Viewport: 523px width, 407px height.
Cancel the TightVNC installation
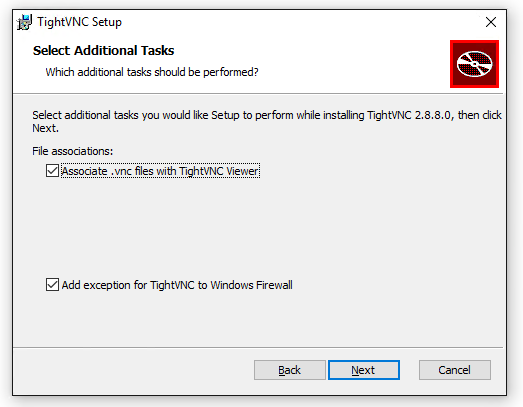455,370
